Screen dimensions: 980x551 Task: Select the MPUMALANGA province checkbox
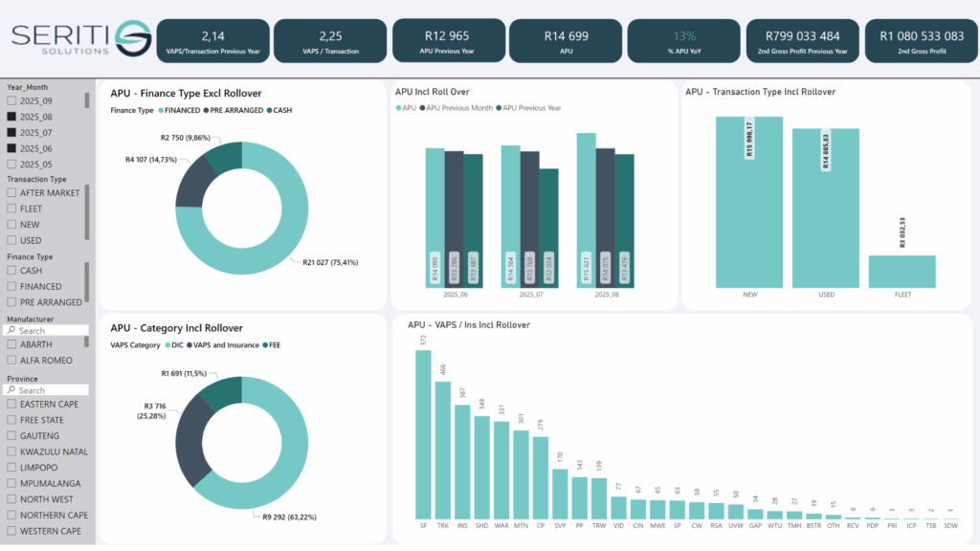coord(11,483)
